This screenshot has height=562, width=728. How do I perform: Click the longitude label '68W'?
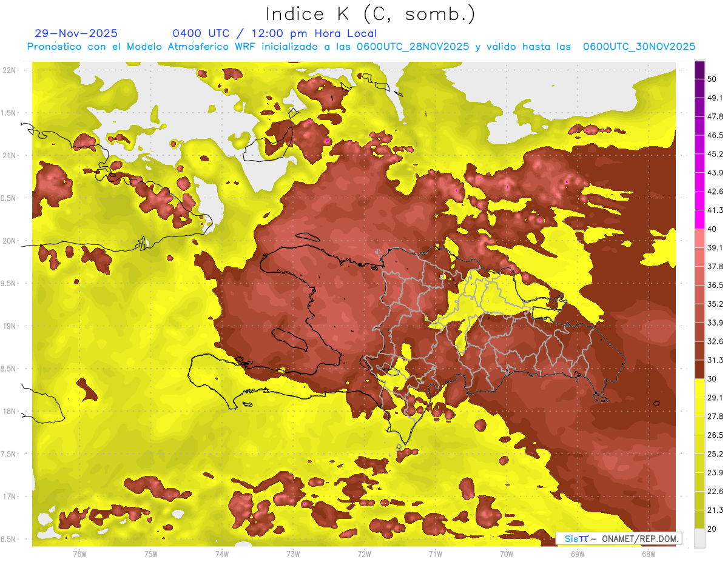pyautogui.click(x=648, y=554)
